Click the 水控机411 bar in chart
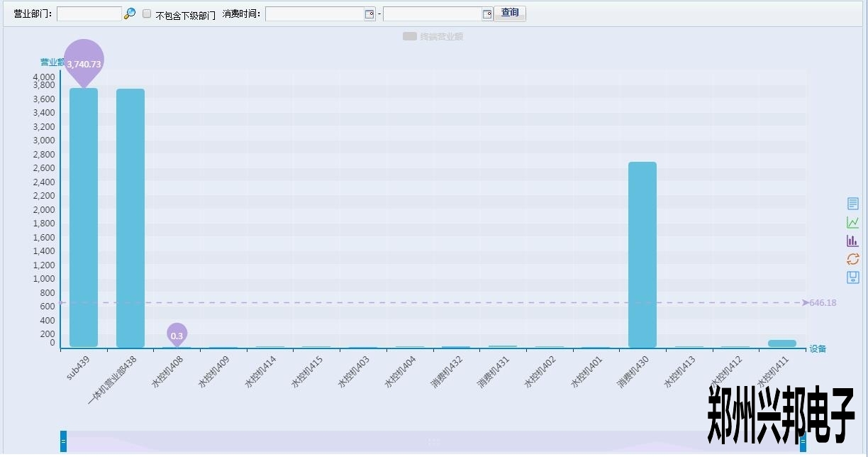The image size is (868, 457). (x=781, y=343)
